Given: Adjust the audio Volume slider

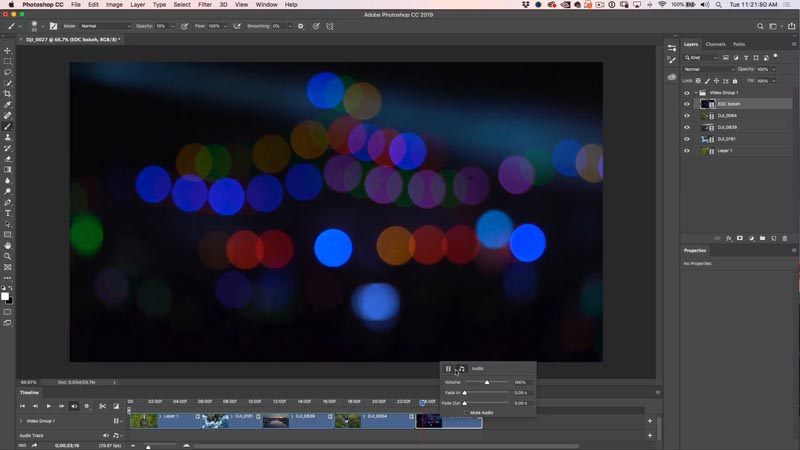Looking at the screenshot, I should [487, 382].
